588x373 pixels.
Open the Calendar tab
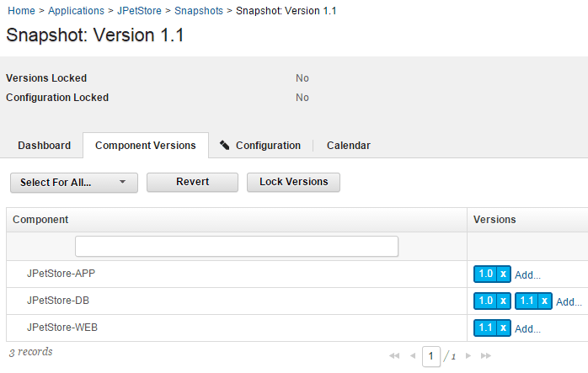coord(348,146)
